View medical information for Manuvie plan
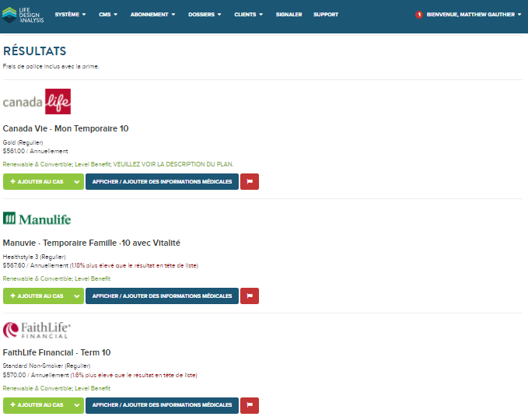Screen dimensions: 528x420 pyautogui.click(x=162, y=296)
